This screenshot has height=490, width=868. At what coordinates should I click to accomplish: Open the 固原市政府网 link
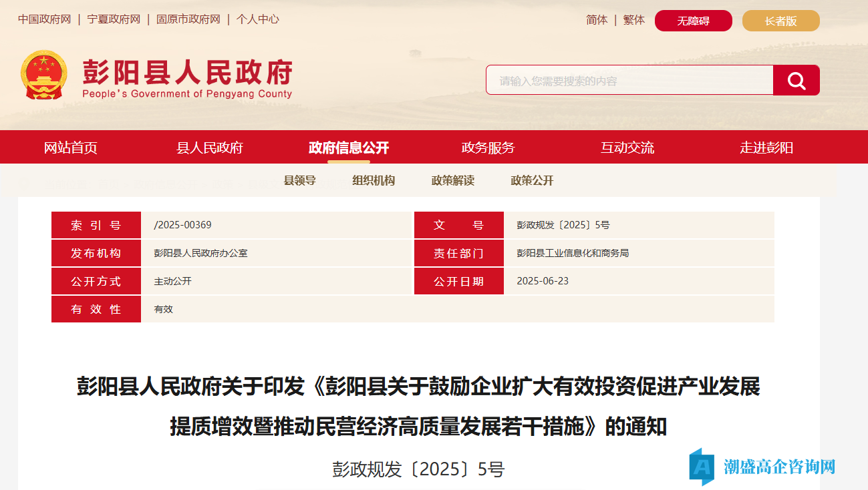(188, 19)
